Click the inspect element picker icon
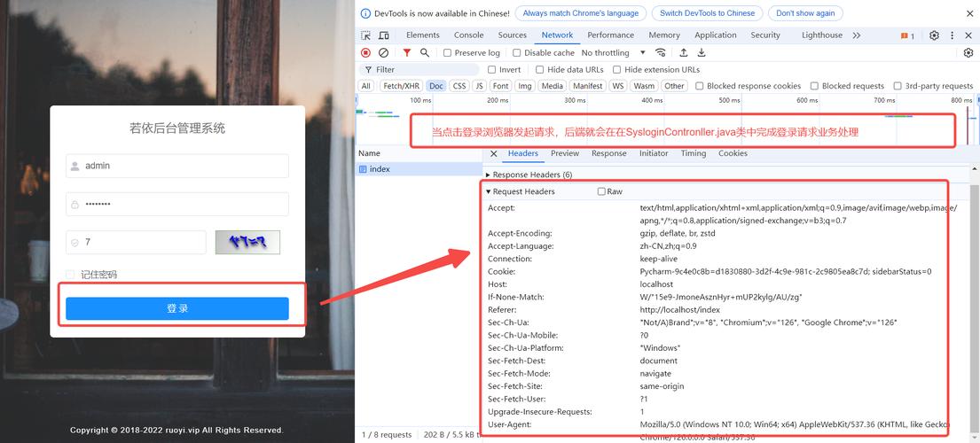 click(x=366, y=35)
